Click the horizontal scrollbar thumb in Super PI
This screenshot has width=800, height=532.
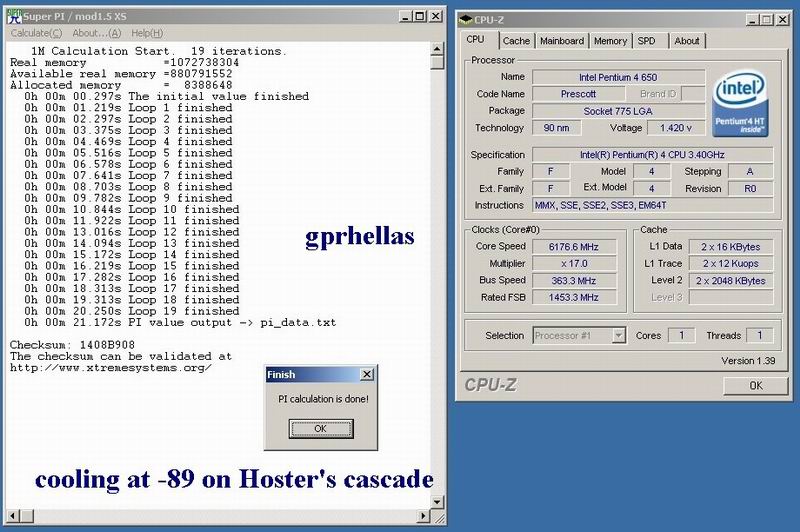pyautogui.click(x=27, y=516)
